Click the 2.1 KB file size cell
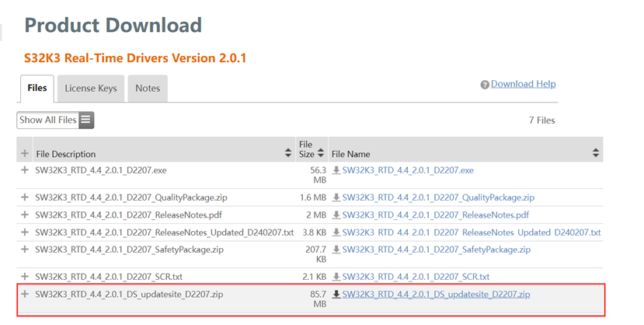 pos(314,277)
